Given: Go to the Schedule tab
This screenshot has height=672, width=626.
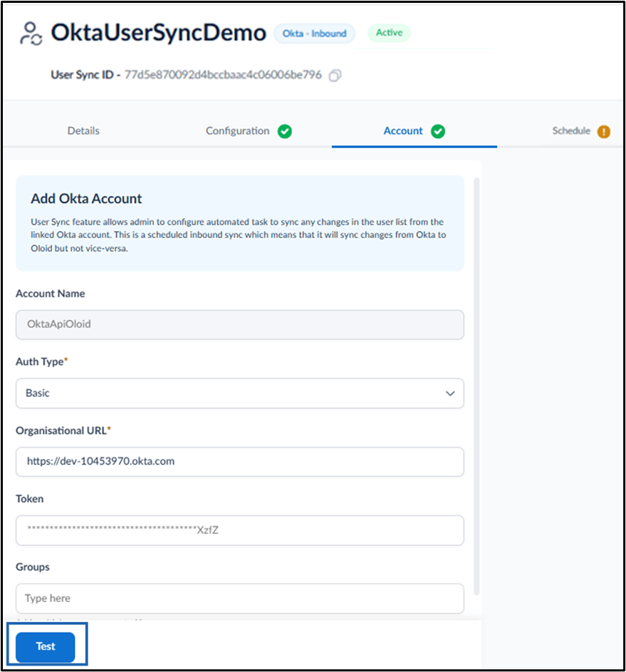Looking at the screenshot, I should pyautogui.click(x=571, y=130).
